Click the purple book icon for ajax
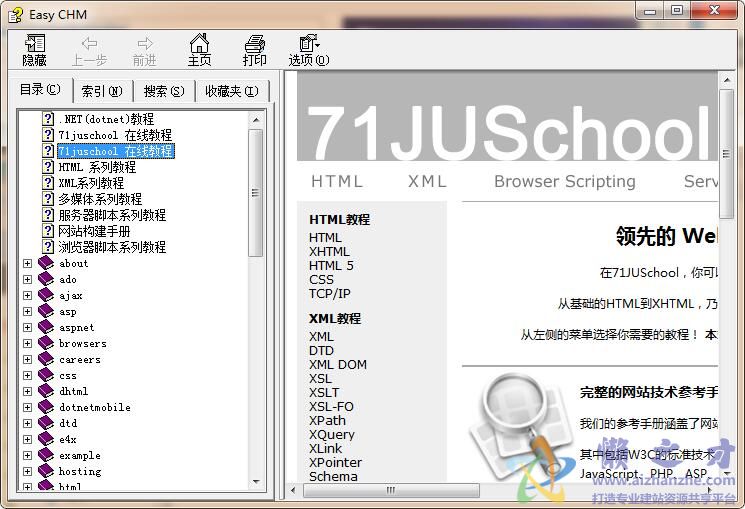745x509 pixels. (x=46, y=295)
